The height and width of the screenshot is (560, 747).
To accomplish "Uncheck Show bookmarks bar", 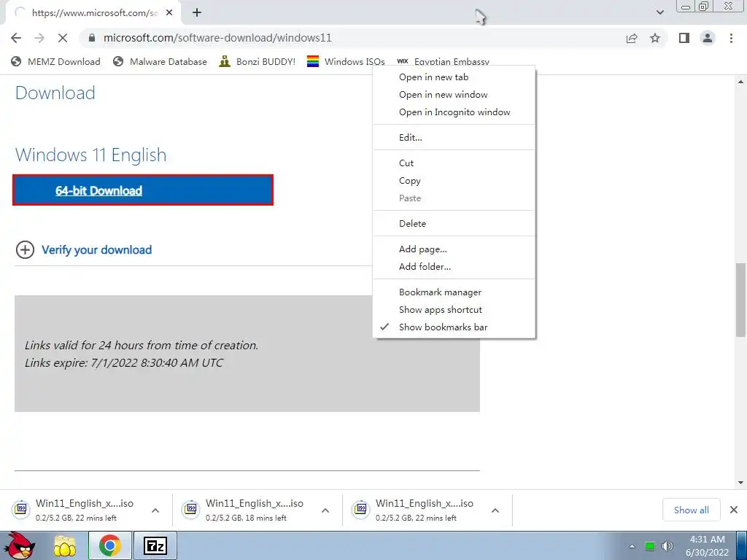I will [x=454, y=327].
